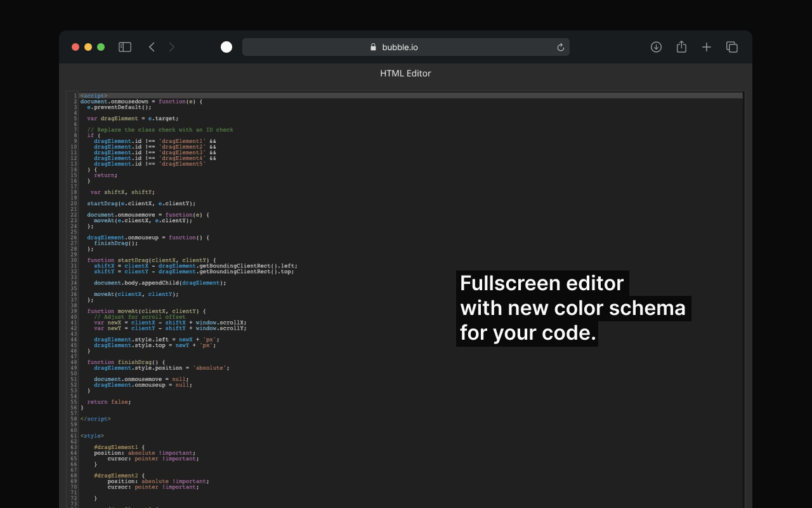Click the closing </script> tag
Screen dimensions: 812x508
95,419
